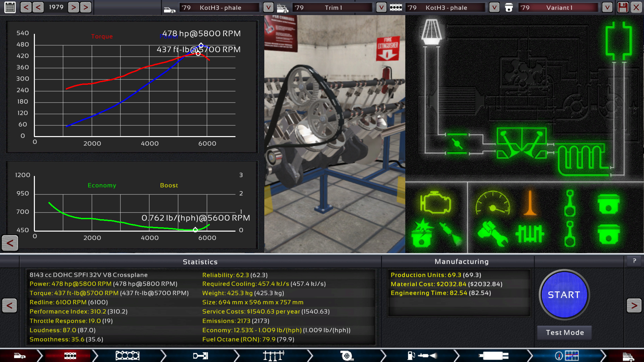
Task: Save the engine with floppy disk icon
Action: pos(623,7)
